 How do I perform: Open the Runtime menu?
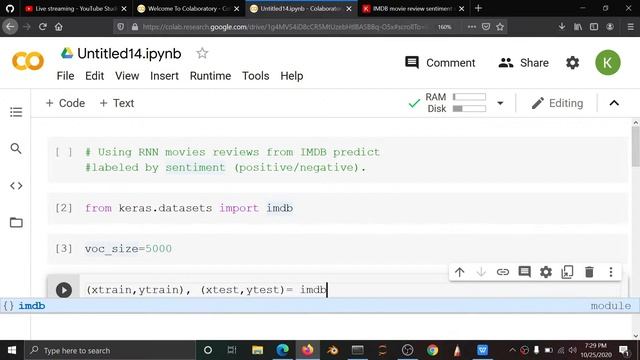coord(210,76)
